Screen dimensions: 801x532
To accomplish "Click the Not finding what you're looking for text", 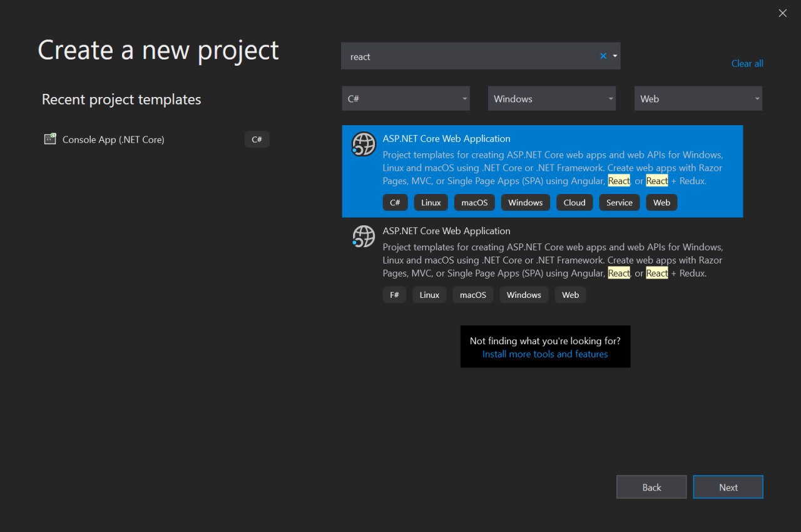I will pyautogui.click(x=545, y=340).
